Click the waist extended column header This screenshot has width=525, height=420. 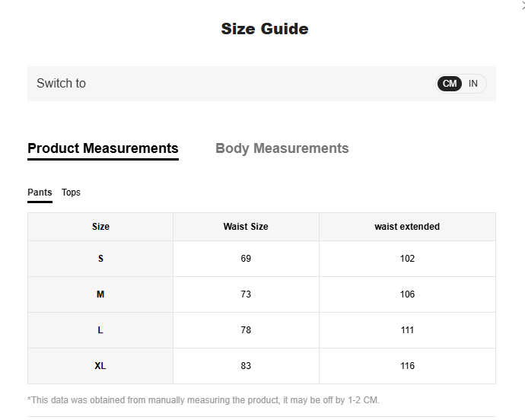point(407,227)
